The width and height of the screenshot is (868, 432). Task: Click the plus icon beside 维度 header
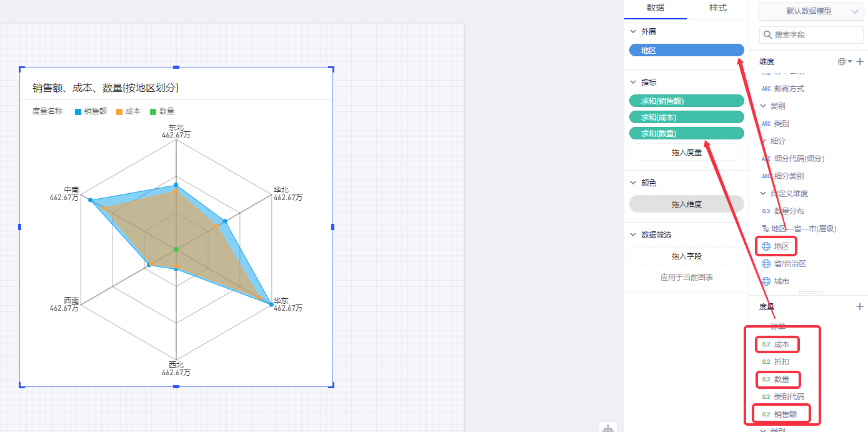point(860,61)
